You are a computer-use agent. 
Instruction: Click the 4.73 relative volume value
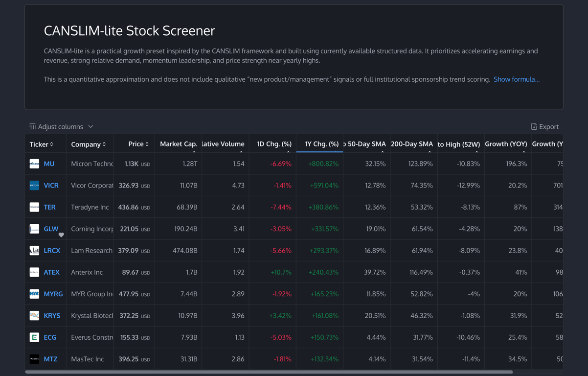238,186
